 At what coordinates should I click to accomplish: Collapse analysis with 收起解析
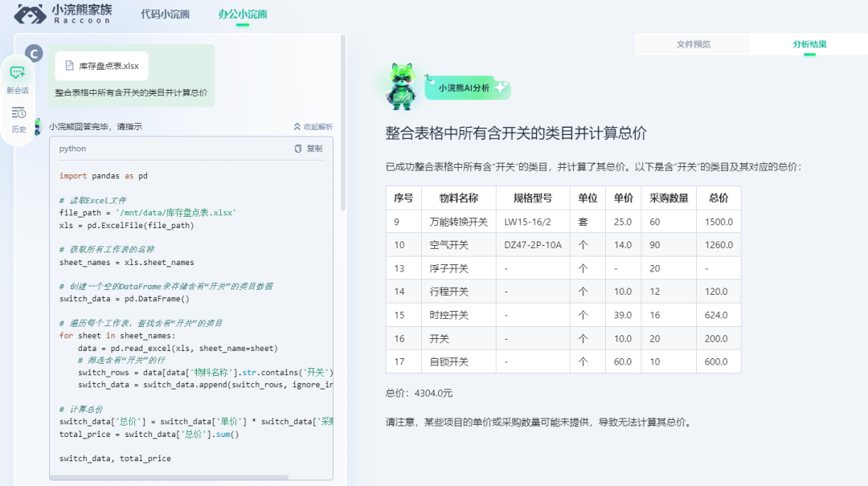313,127
